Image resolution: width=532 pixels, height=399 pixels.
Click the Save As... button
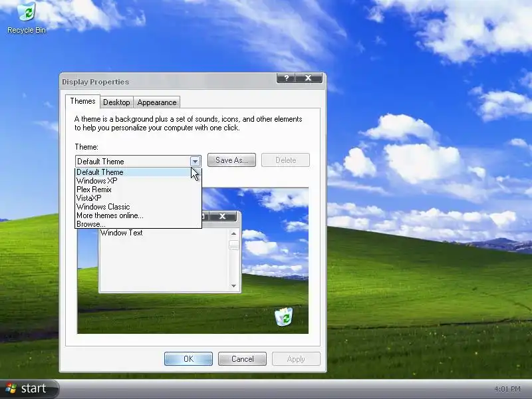231,160
